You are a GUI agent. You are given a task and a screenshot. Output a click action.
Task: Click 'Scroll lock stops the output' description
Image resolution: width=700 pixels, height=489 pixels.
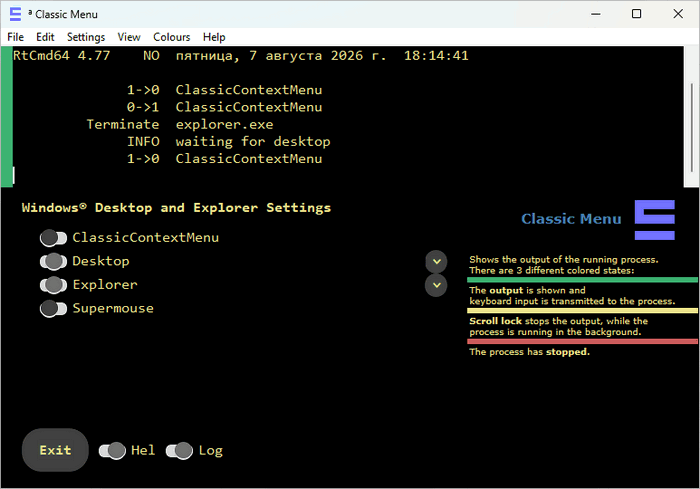[x=558, y=326]
